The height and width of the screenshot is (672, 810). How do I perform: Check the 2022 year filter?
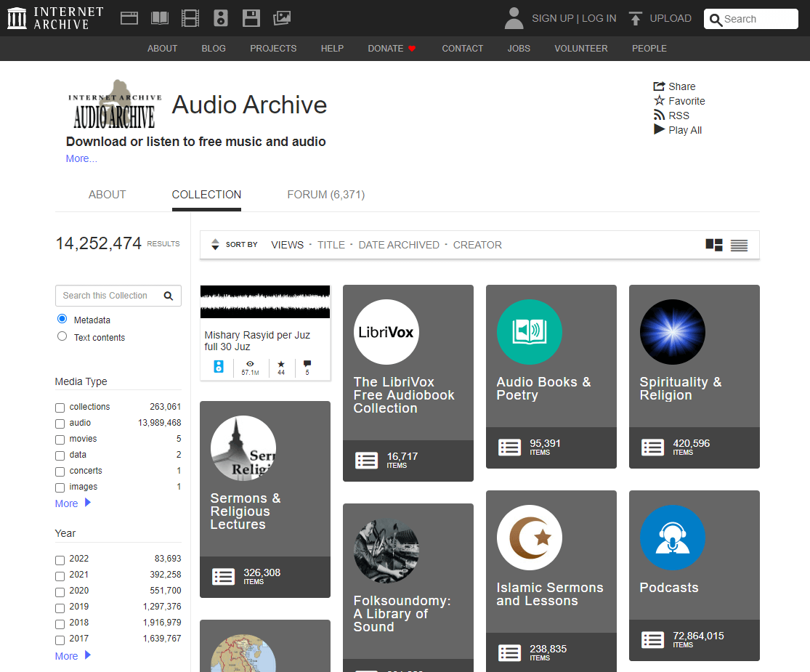tap(60, 559)
